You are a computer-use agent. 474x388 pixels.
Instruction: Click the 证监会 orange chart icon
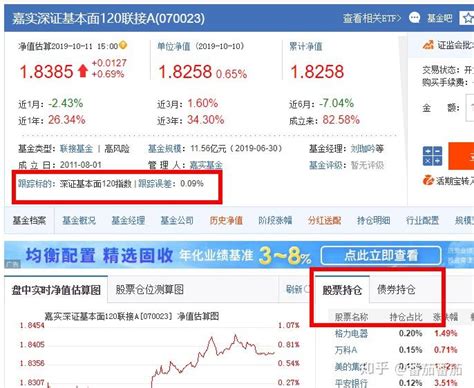click(x=428, y=45)
